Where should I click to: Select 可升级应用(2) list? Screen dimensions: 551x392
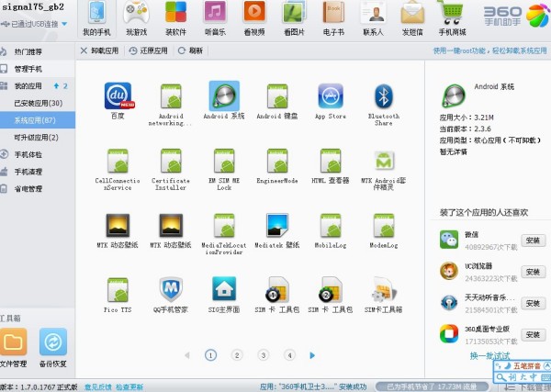[36, 138]
